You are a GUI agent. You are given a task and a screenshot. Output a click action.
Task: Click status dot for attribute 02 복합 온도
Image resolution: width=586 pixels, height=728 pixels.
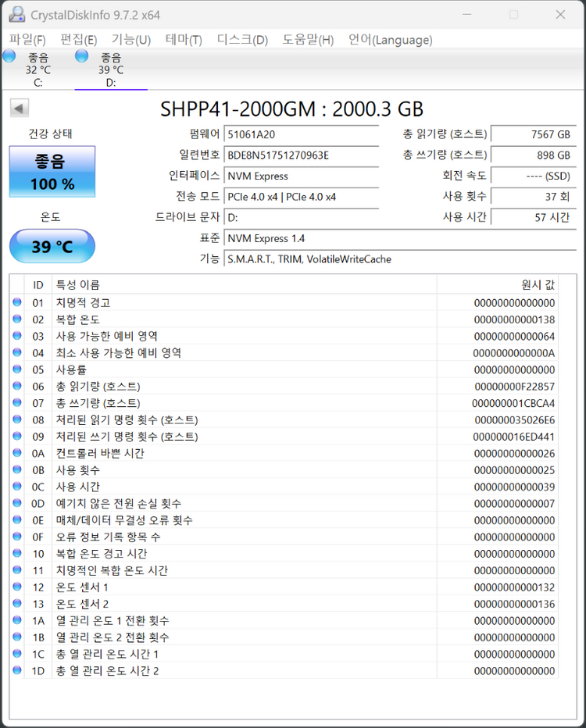(17, 319)
